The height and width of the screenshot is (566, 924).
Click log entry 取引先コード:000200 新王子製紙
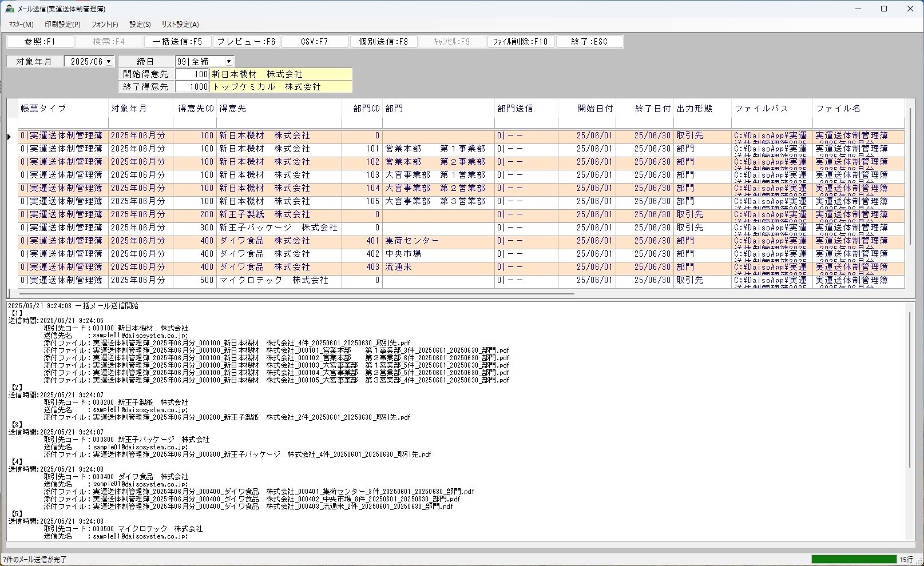(x=116, y=402)
